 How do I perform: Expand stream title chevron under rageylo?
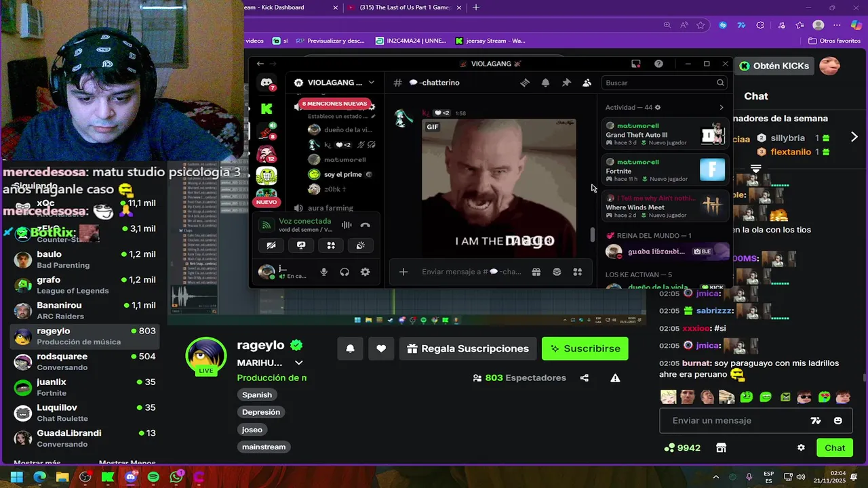pos(298,363)
